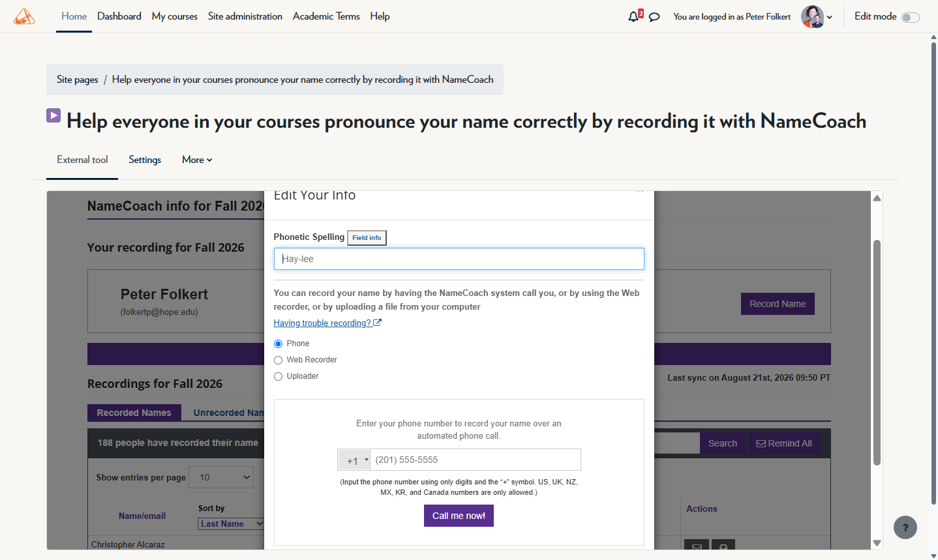Open Site administration
The width and height of the screenshot is (938, 560).
pos(245,16)
